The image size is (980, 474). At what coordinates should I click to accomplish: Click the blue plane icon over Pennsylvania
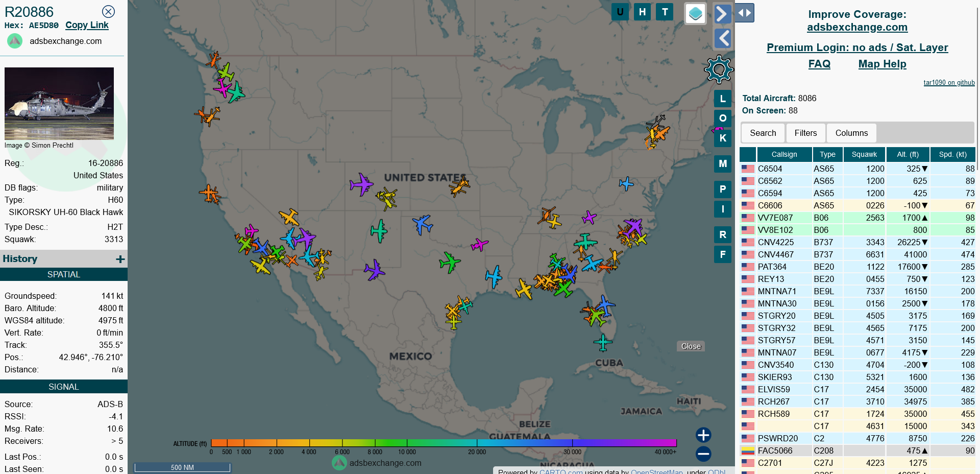(626, 183)
